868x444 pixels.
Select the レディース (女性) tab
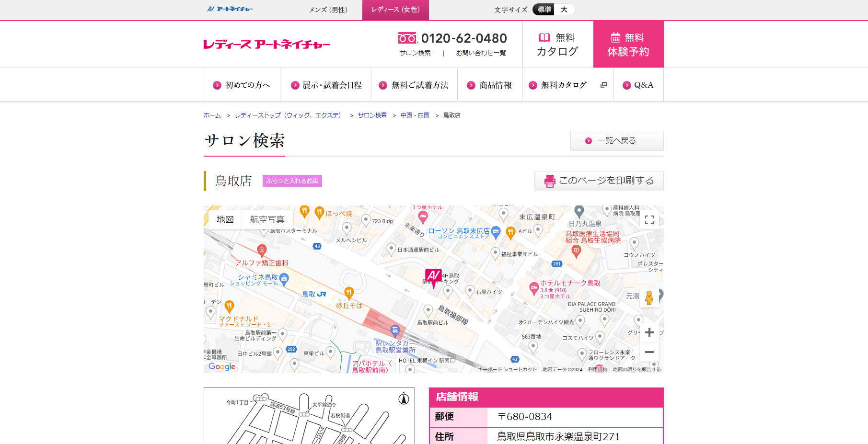coord(395,10)
